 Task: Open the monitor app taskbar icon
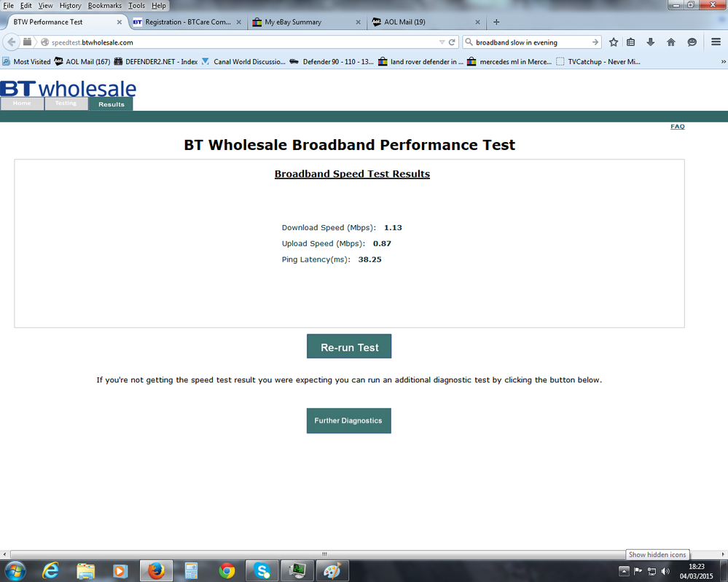coord(297,571)
